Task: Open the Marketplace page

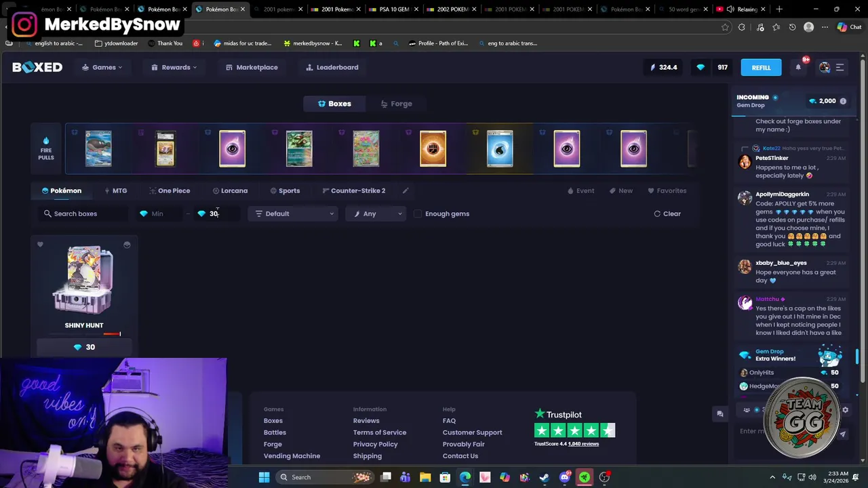Action: (x=251, y=67)
